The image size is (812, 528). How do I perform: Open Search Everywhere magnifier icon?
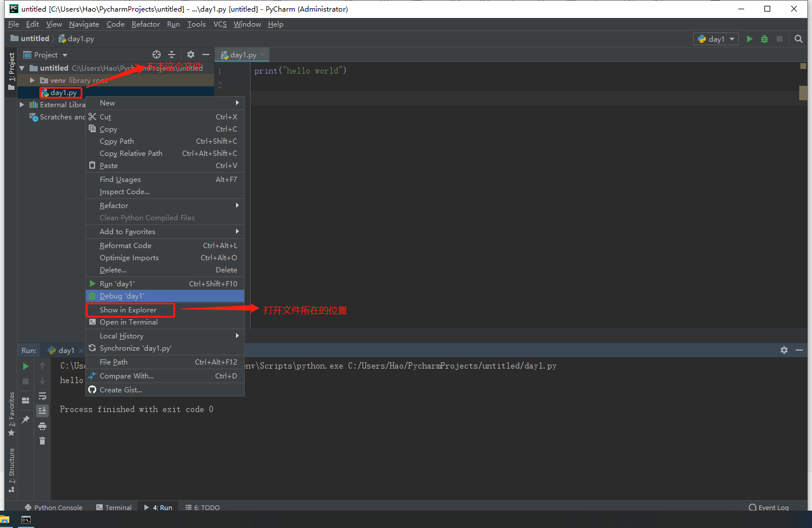pos(799,39)
